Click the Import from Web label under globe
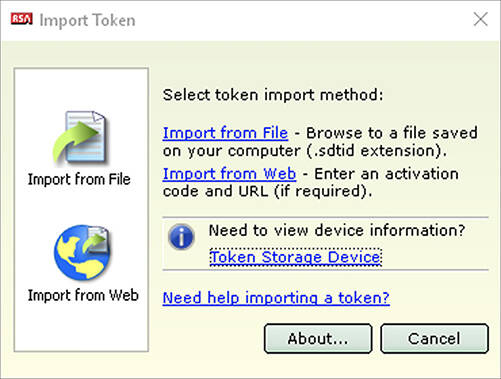 (83, 295)
